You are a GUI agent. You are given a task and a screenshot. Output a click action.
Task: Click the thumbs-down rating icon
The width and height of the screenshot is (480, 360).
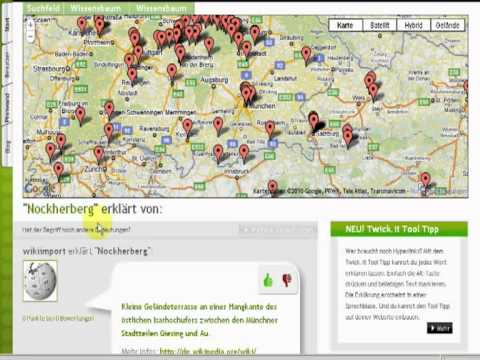pyautogui.click(x=286, y=280)
